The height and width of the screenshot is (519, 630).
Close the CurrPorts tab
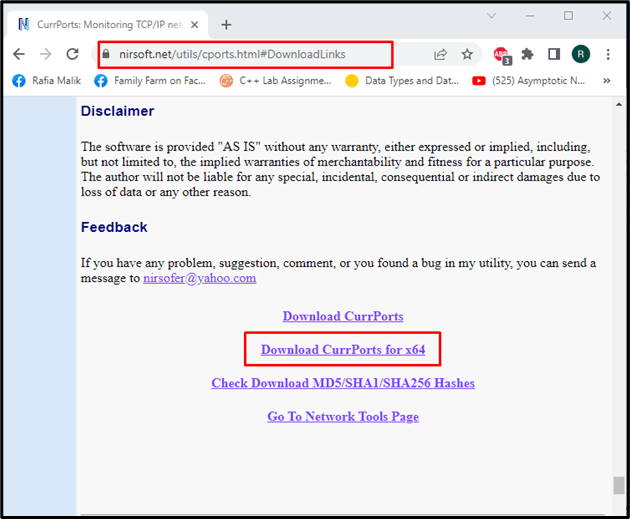[194, 25]
